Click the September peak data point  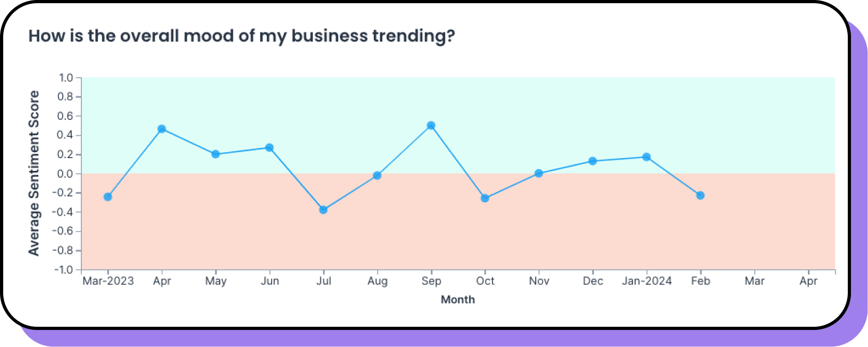tap(431, 126)
